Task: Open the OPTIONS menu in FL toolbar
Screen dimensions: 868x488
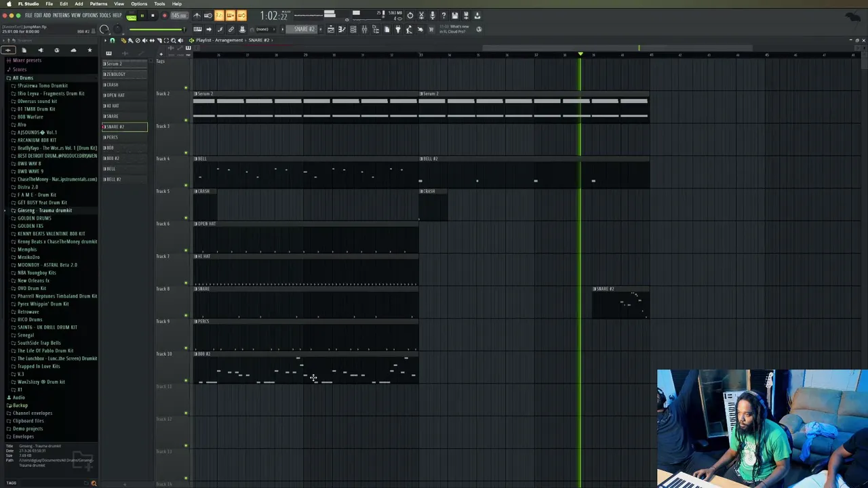Action: (x=90, y=16)
